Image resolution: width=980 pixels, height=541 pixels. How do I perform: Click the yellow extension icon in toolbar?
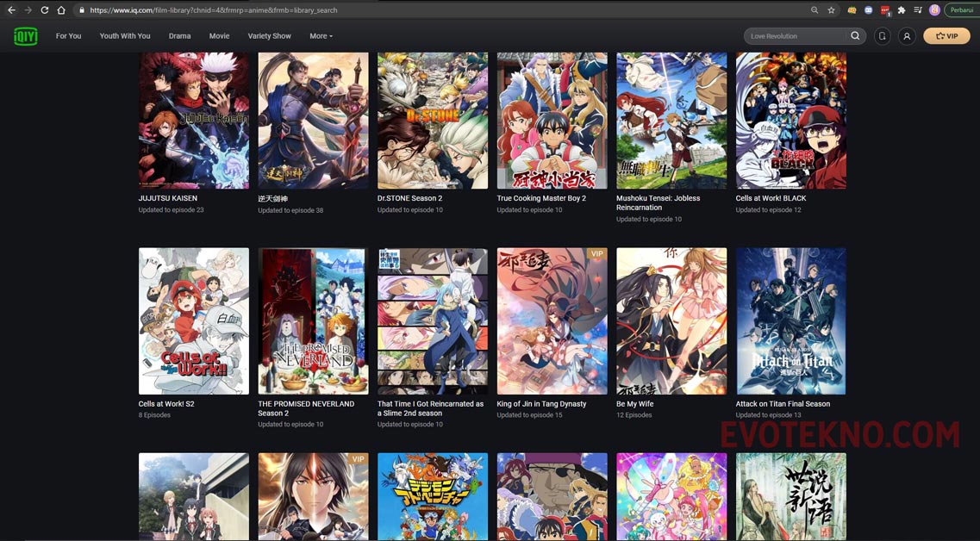[x=852, y=10]
